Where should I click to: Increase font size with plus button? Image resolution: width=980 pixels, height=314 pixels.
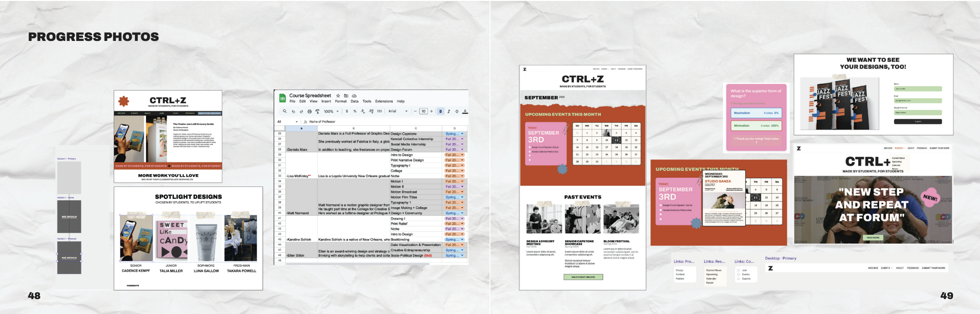pyautogui.click(x=431, y=111)
